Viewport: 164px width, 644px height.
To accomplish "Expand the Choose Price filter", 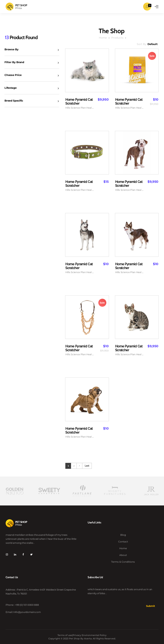I will coord(32,75).
